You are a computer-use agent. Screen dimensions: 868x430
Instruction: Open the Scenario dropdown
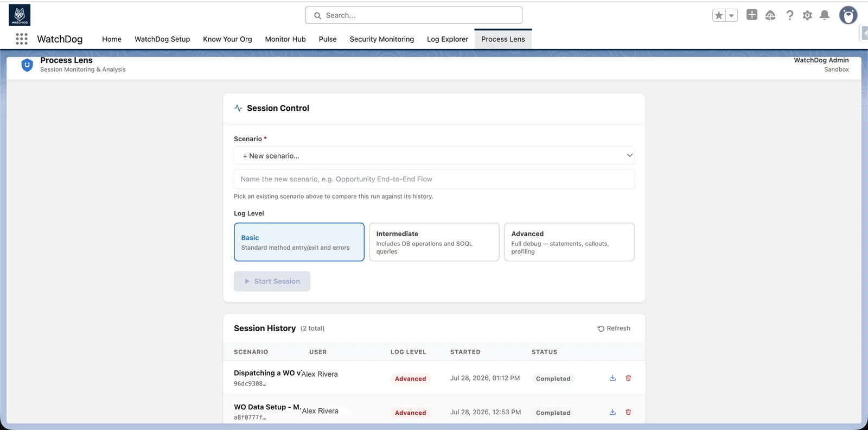(434, 156)
